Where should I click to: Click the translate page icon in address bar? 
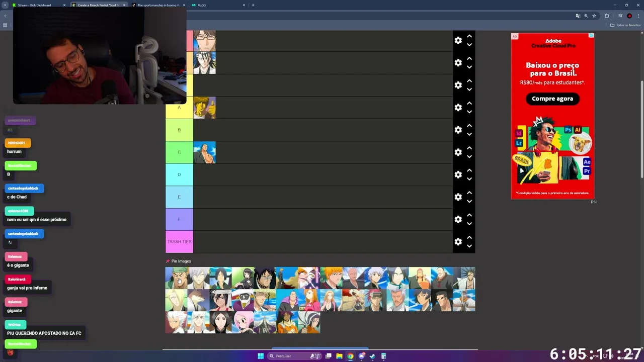[x=578, y=16]
